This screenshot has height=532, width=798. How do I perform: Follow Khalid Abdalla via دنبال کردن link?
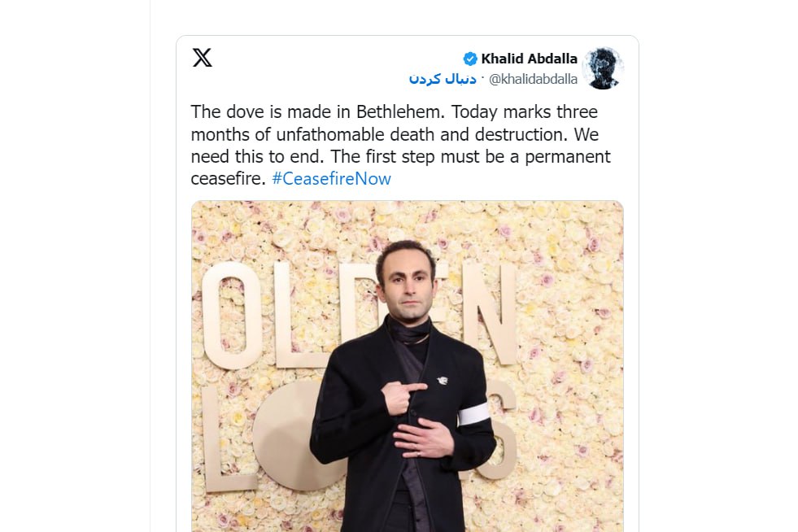pos(443,79)
